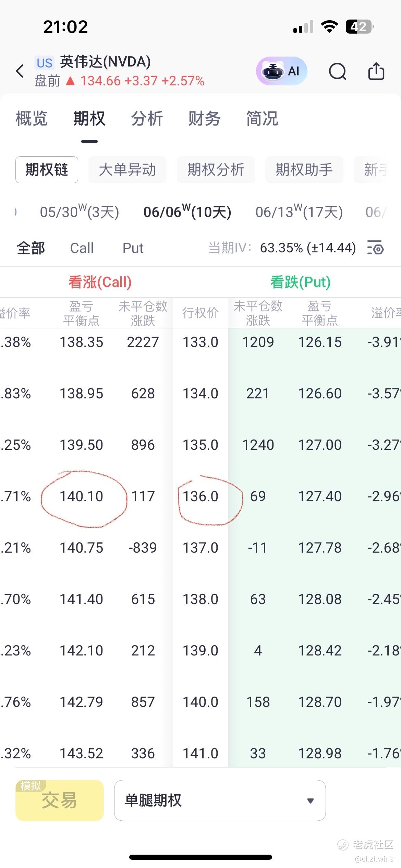Expand the 单腿期权 strategy dropdown

(220, 800)
